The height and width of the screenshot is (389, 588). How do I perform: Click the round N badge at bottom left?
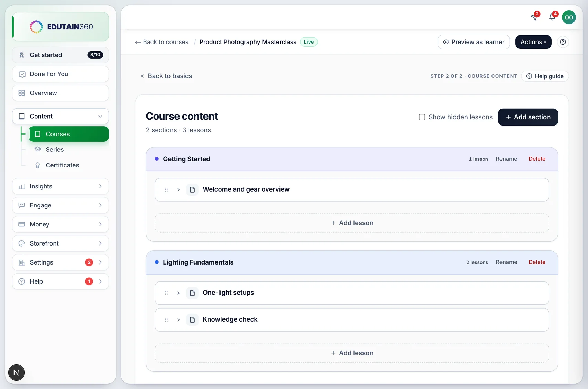coord(16,373)
